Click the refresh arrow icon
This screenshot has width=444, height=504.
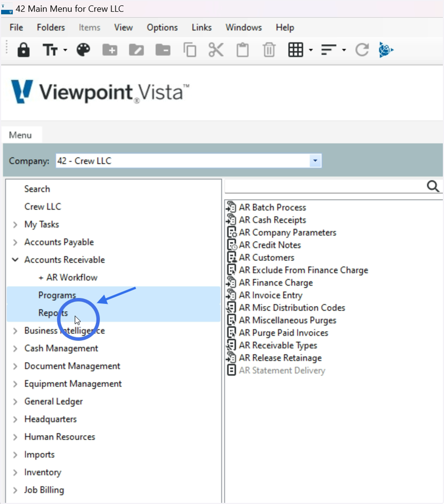(x=362, y=50)
